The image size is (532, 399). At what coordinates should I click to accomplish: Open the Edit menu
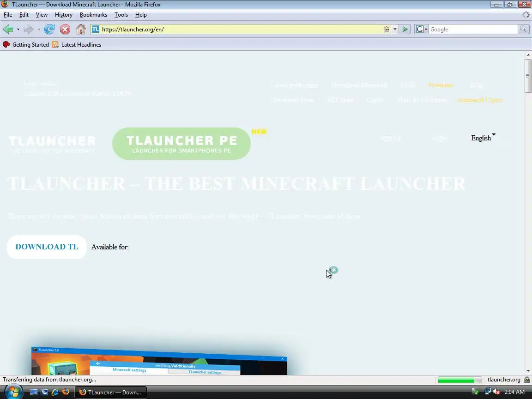(24, 15)
